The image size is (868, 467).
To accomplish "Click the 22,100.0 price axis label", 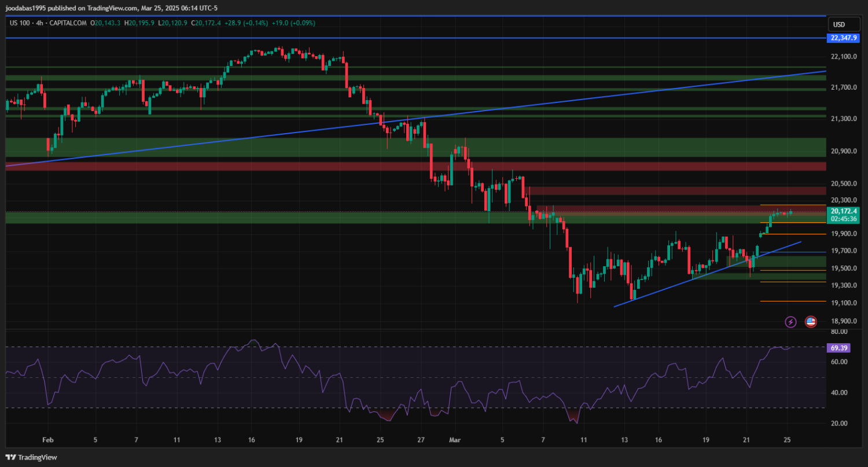I will (843, 57).
